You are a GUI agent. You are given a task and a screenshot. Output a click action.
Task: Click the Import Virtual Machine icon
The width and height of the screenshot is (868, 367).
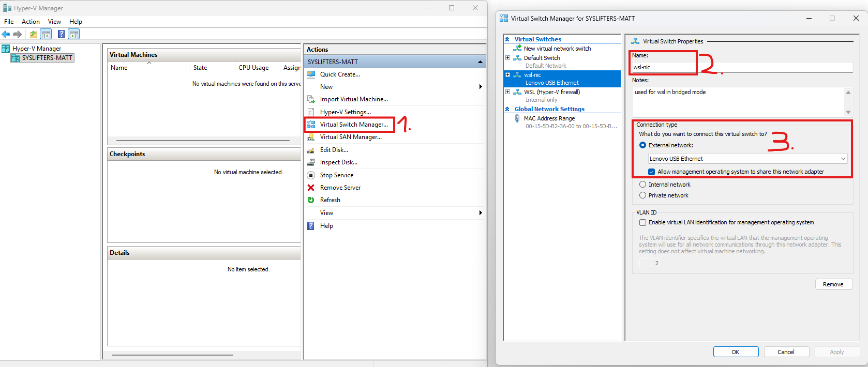(311, 99)
